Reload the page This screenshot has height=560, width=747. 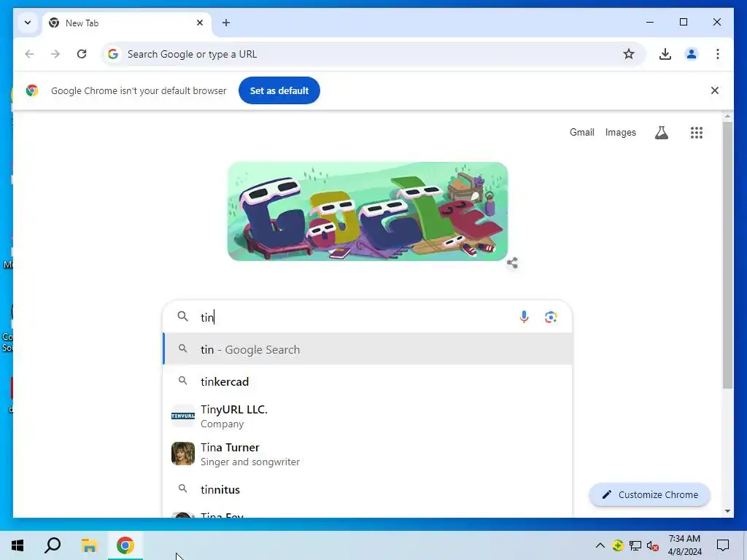coord(82,54)
